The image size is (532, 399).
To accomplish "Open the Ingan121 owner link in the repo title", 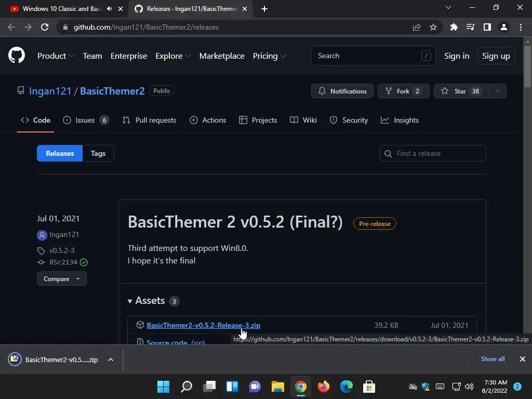I will pos(50,91).
